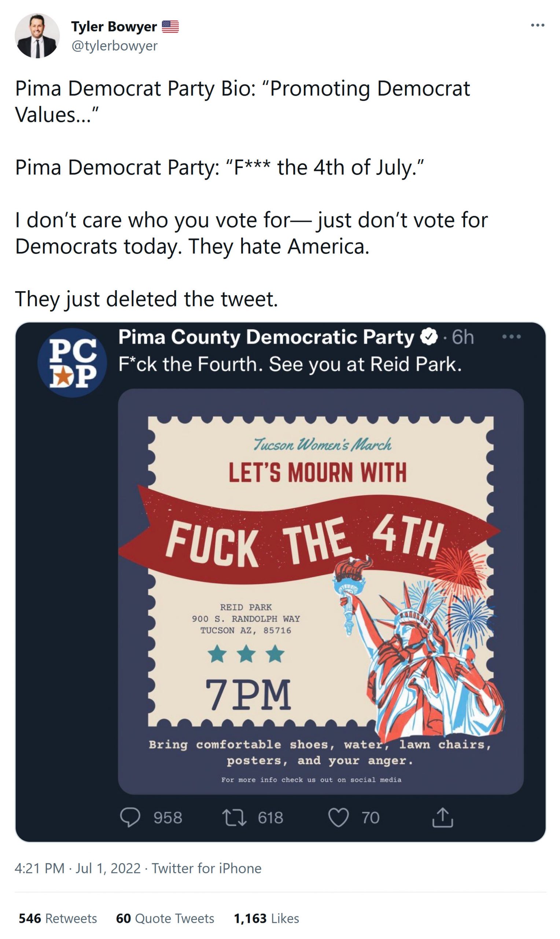View the 546 Retweets list
560x939 pixels.
(58, 918)
